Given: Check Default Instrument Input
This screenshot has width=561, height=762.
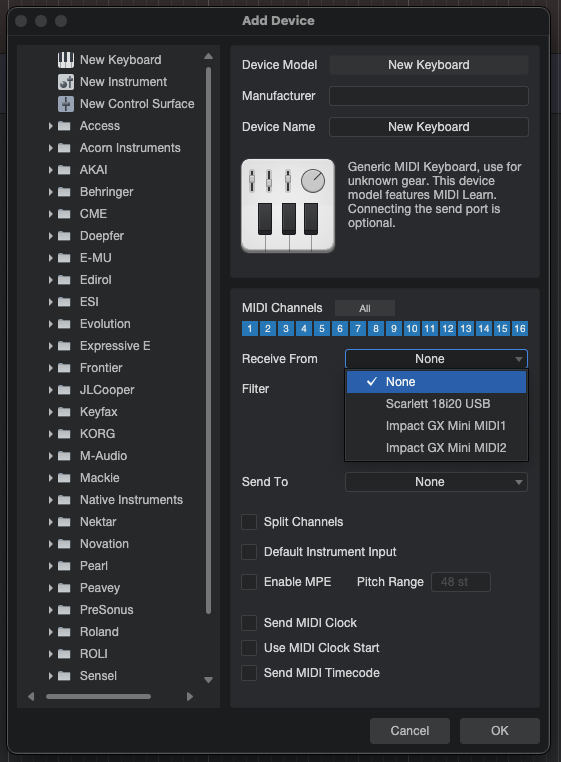Looking at the screenshot, I should point(249,552).
